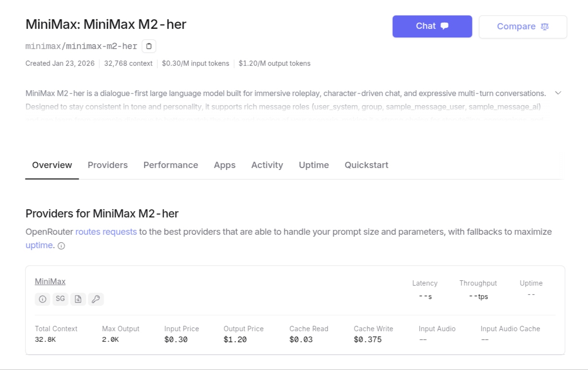Click the $0.30/M input tokens text
Screen dimensions: 588x370
[x=196, y=63]
